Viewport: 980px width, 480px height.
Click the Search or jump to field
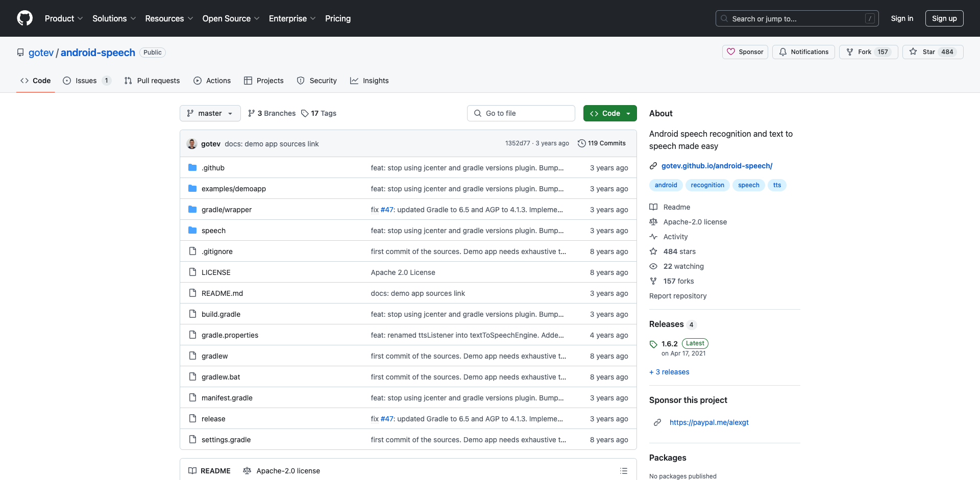click(x=797, y=18)
